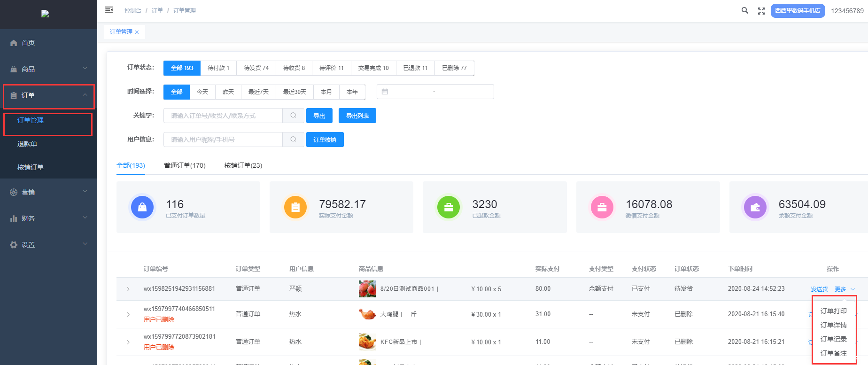
Task: Open the search magnifier in top bar
Action: pos(744,10)
